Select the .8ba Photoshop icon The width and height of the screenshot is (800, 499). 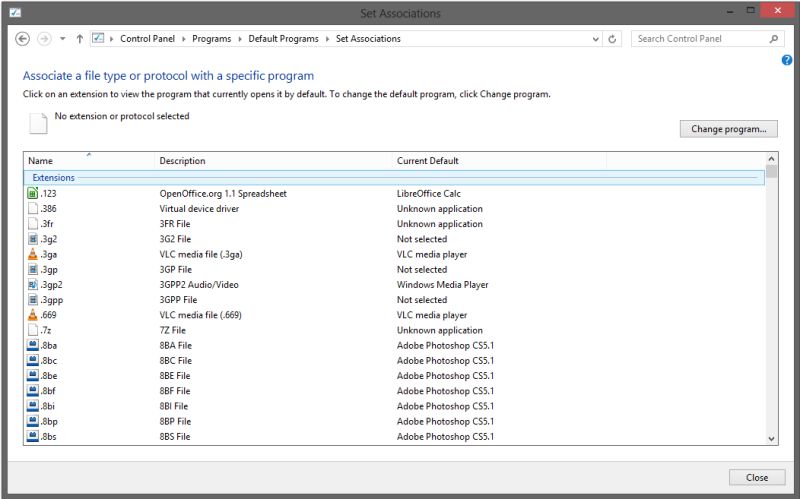[x=33, y=345]
